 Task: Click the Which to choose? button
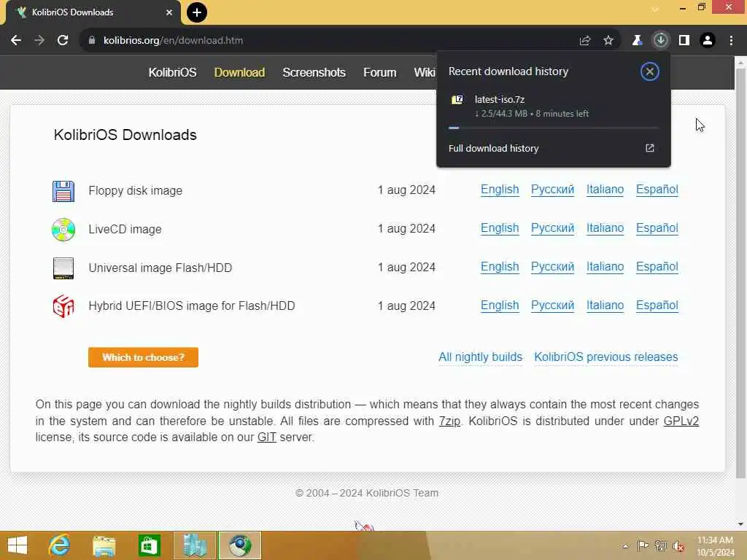tap(143, 357)
